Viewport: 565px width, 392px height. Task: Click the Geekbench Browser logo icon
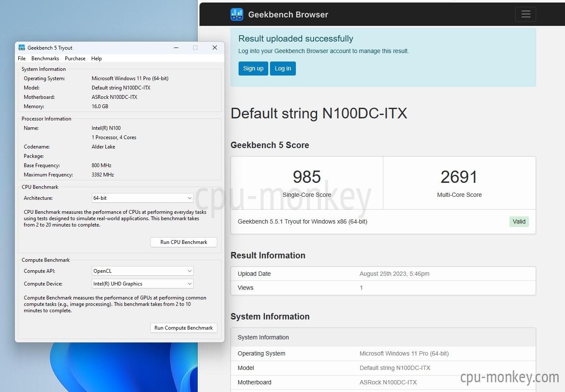tap(237, 14)
